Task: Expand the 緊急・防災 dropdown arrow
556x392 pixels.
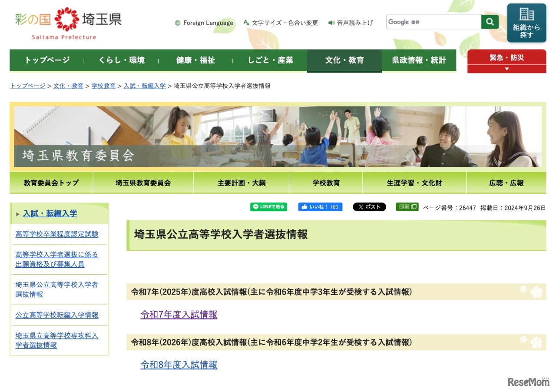Action: click(506, 68)
